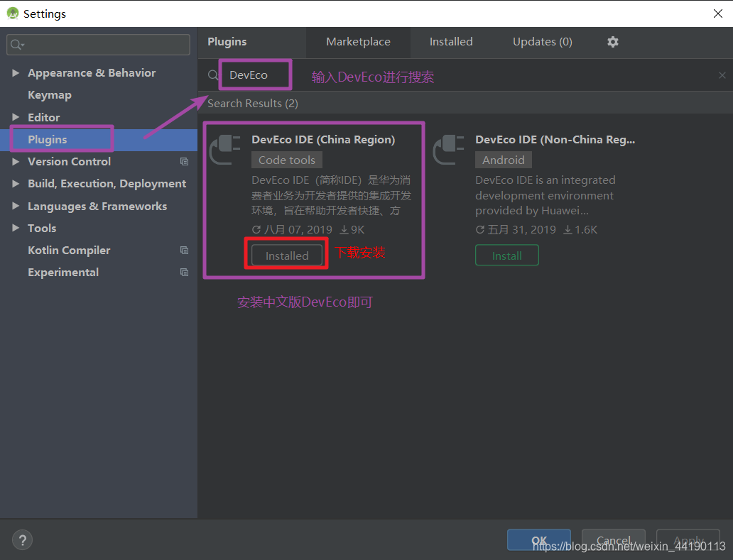Screen dimensions: 733x560
Task: Open DevEco IDE (Non-China Reg... plugin title
Action: pos(555,140)
